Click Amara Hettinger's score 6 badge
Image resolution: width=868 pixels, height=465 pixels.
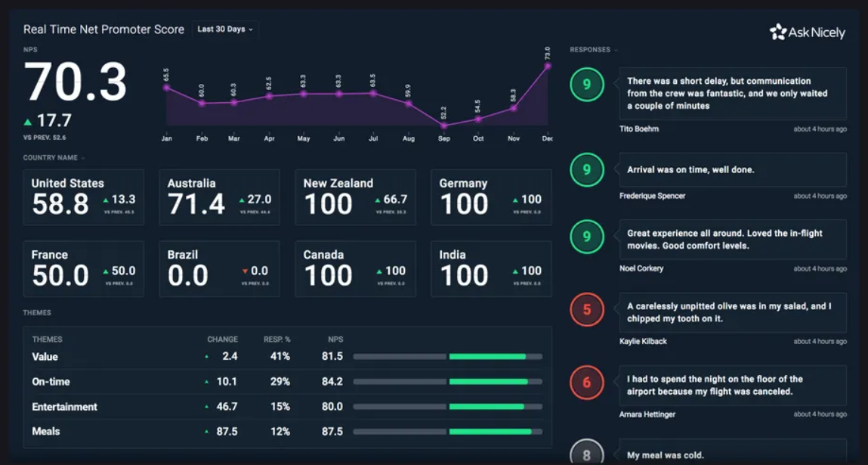[x=587, y=383]
